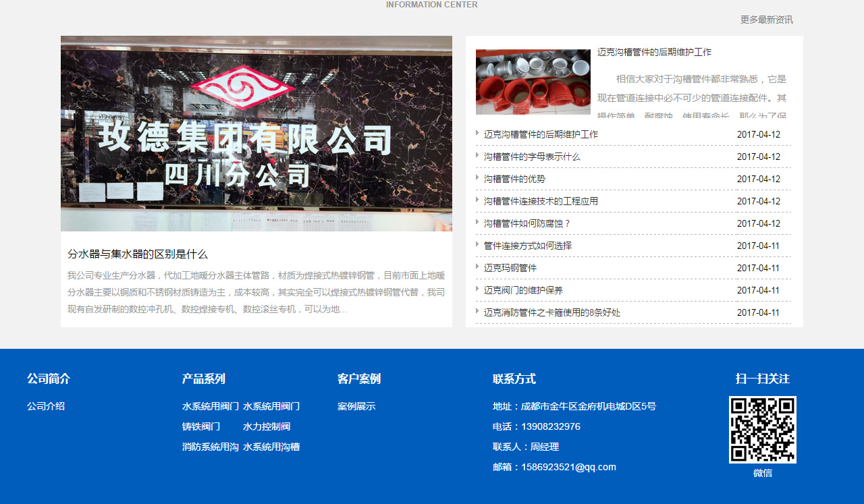This screenshot has height=504, width=864.
Task: Open news item 迈克阀门的维护保养
Action: tap(523, 290)
